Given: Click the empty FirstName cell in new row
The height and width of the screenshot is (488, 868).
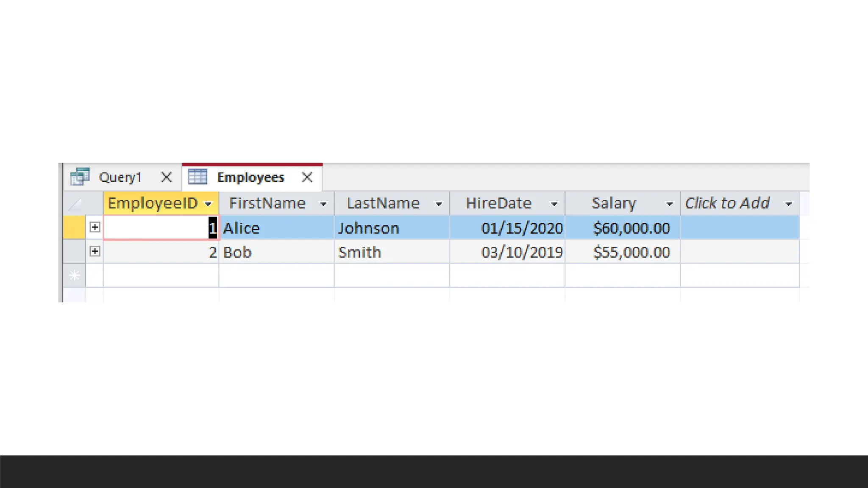Looking at the screenshot, I should [276, 275].
